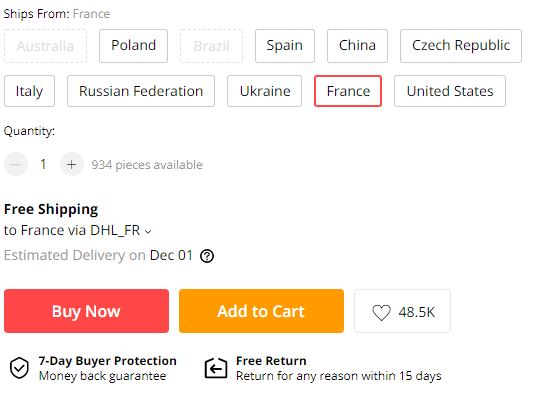Pick Ukraine shipping origin
The height and width of the screenshot is (394, 536).
coord(265,91)
